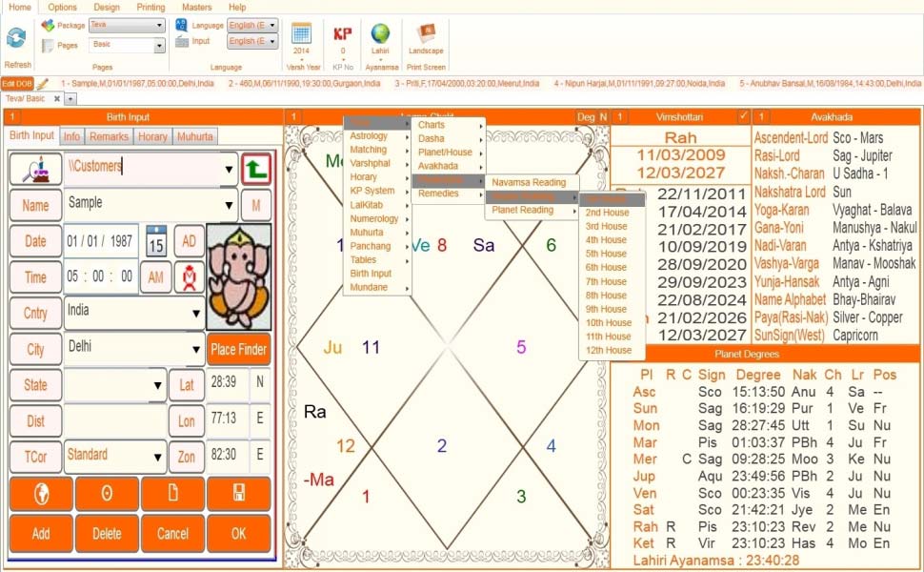Image resolution: width=924 pixels, height=572 pixels.
Task: Switch to the Muhurta tab in Birth Input
Action: [195, 136]
